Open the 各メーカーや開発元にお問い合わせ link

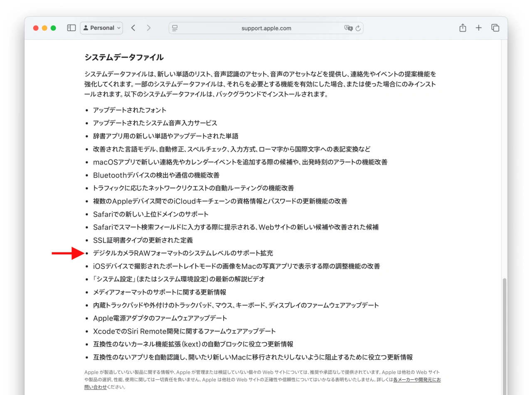pos(417,380)
